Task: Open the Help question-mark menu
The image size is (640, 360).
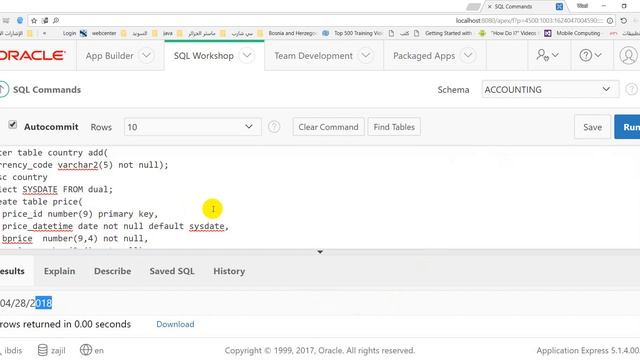Action: click(590, 55)
